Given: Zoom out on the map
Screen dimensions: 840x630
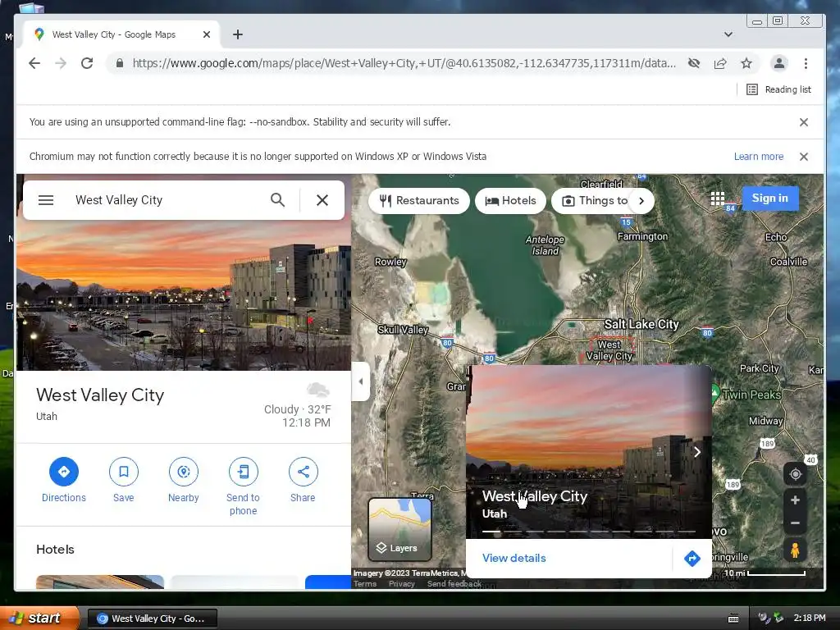Looking at the screenshot, I should coord(796,523).
